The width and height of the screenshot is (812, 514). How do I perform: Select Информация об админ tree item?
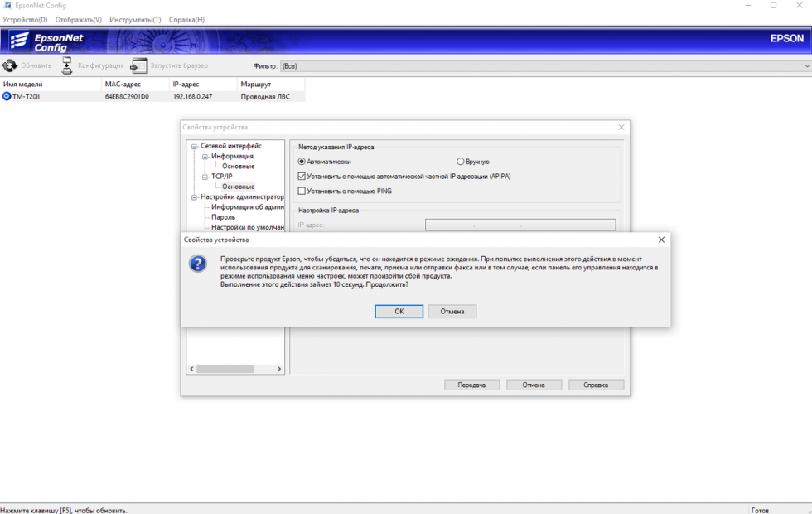click(248, 206)
